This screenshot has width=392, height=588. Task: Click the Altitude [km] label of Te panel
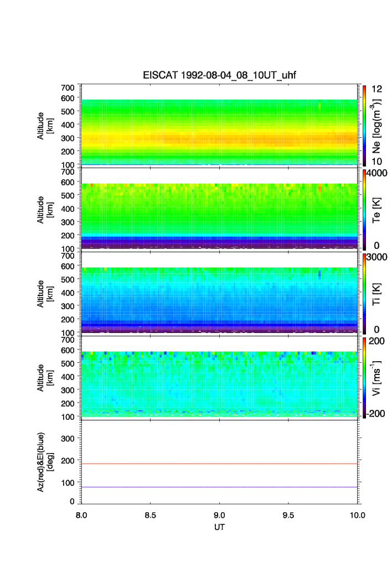tap(45, 210)
